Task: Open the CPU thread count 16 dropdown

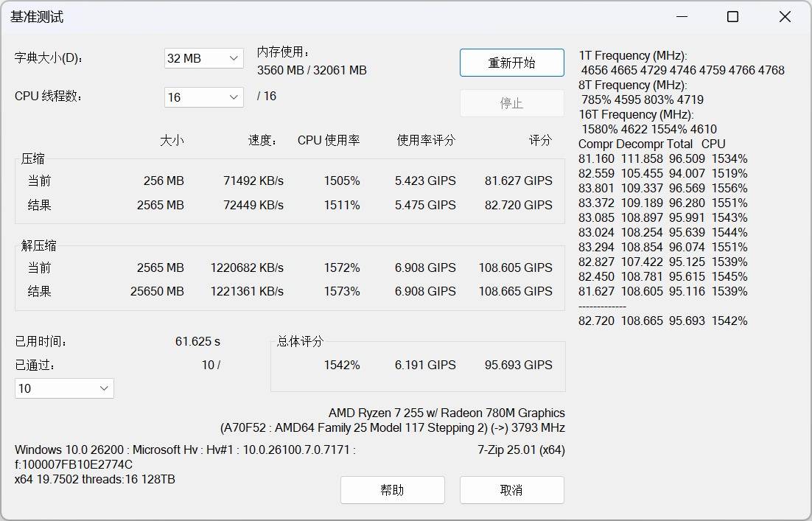Action: click(203, 97)
